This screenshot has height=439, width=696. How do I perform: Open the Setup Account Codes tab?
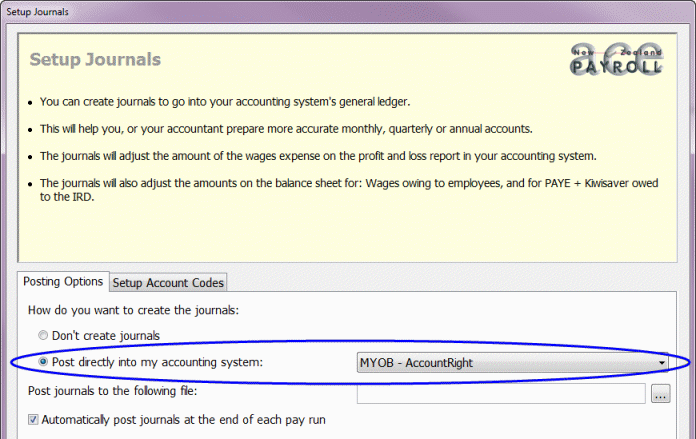point(169,282)
